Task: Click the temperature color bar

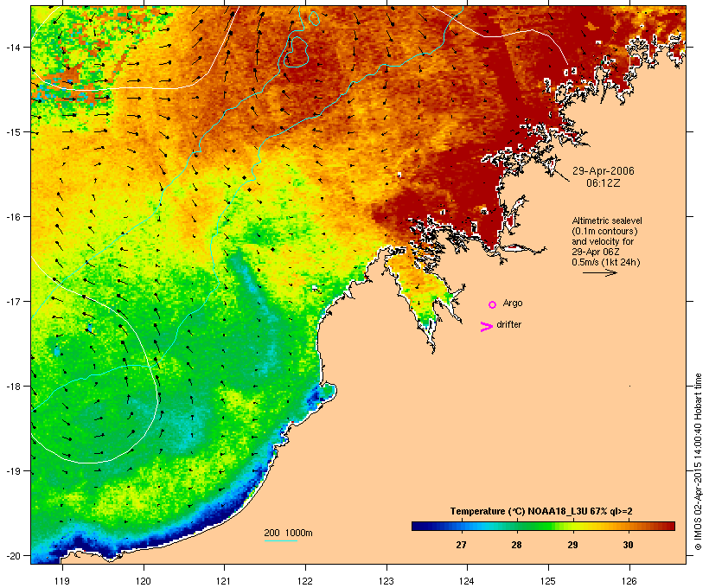Action: [543, 526]
